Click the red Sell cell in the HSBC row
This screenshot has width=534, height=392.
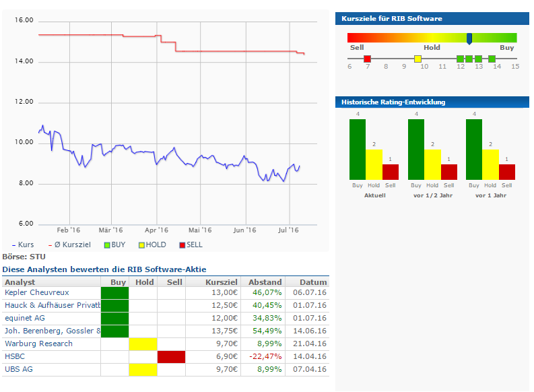[171, 356]
